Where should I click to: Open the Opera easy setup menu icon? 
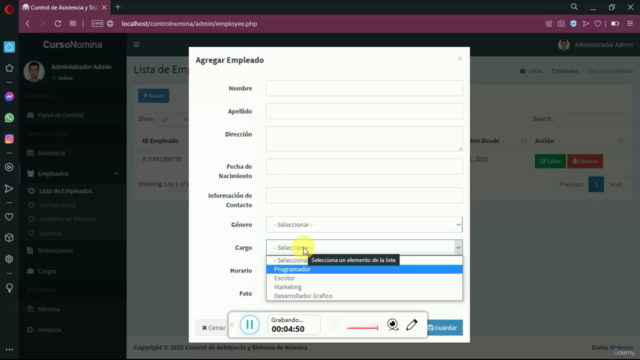click(x=630, y=24)
